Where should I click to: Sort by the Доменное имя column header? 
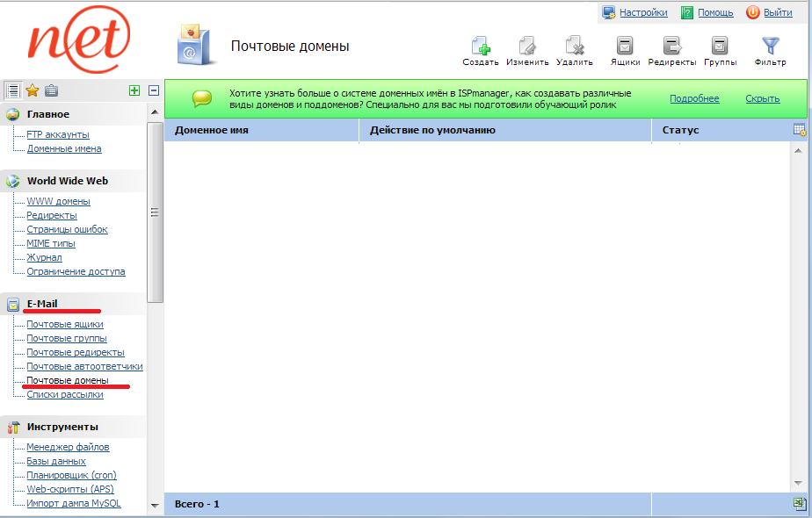(212, 130)
